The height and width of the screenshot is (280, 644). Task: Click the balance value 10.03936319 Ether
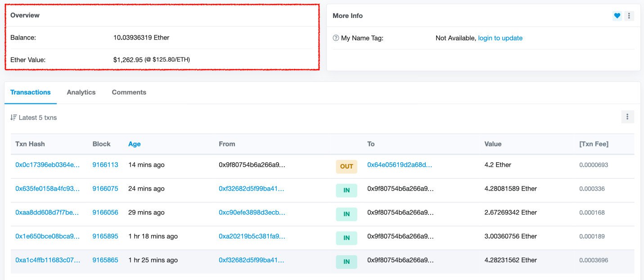141,38
